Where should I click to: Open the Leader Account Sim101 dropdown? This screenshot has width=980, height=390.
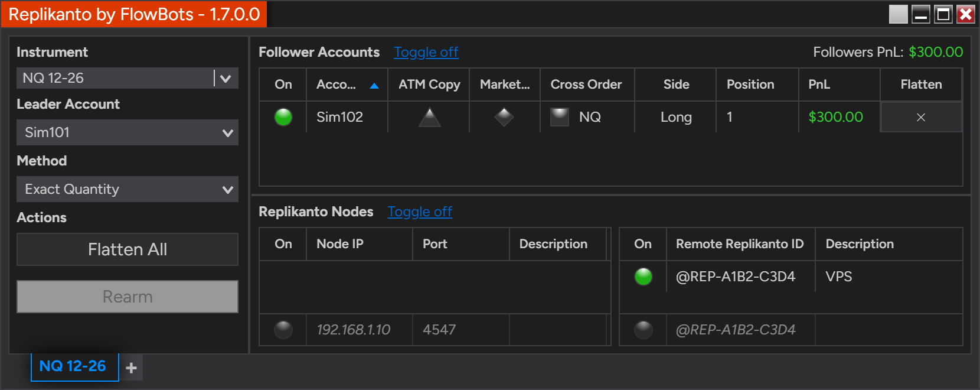(128, 132)
